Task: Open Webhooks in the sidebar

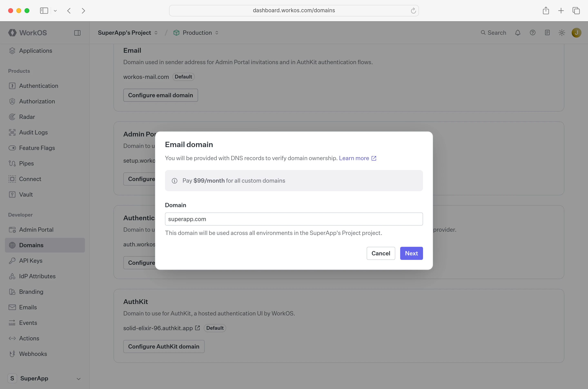Action: coord(45,354)
